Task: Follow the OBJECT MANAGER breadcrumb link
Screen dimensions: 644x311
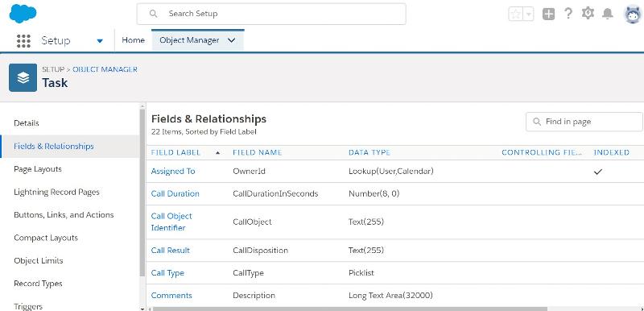Action: pyautogui.click(x=105, y=69)
